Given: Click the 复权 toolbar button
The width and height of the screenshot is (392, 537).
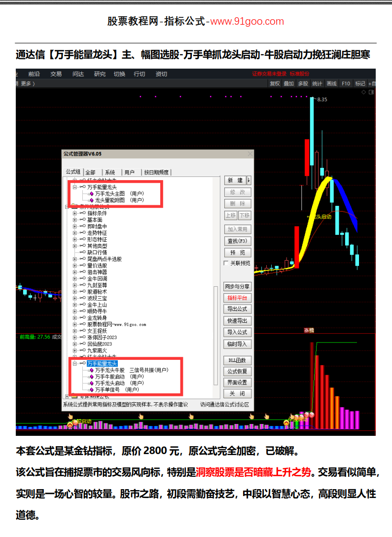Looking at the screenshot, I should [275, 83].
